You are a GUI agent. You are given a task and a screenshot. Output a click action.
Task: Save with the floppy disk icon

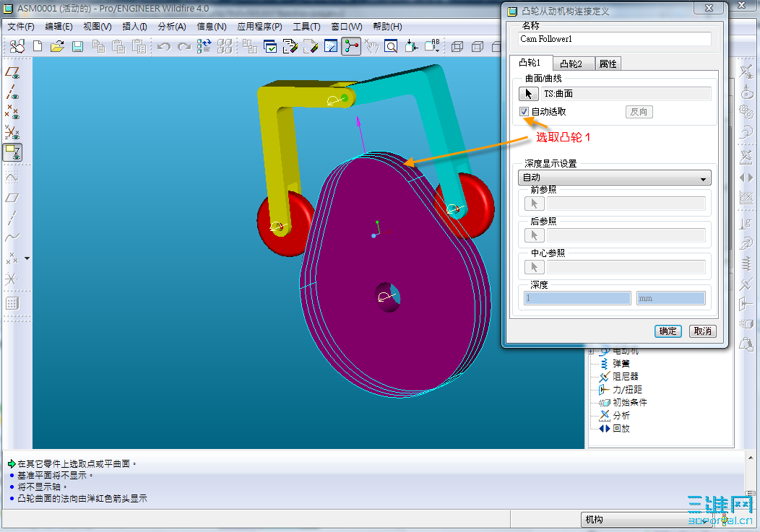coord(77,46)
